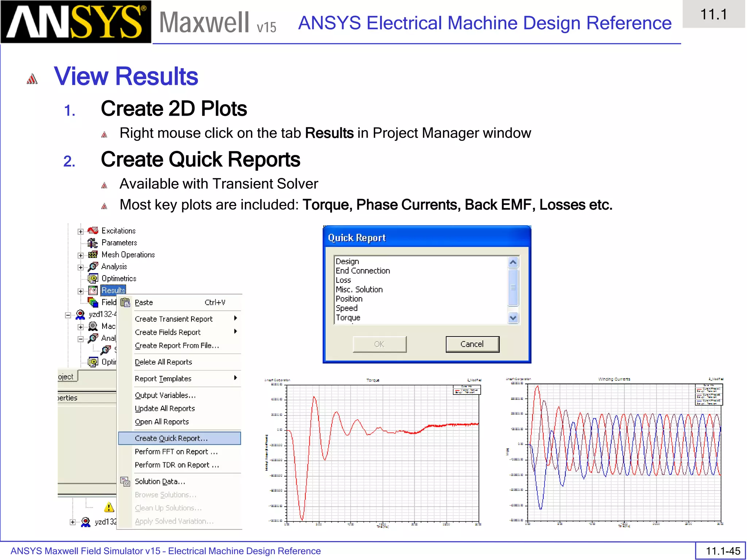Expand the Mesh Operations node
The width and height of the screenshot is (747, 560).
(81, 255)
